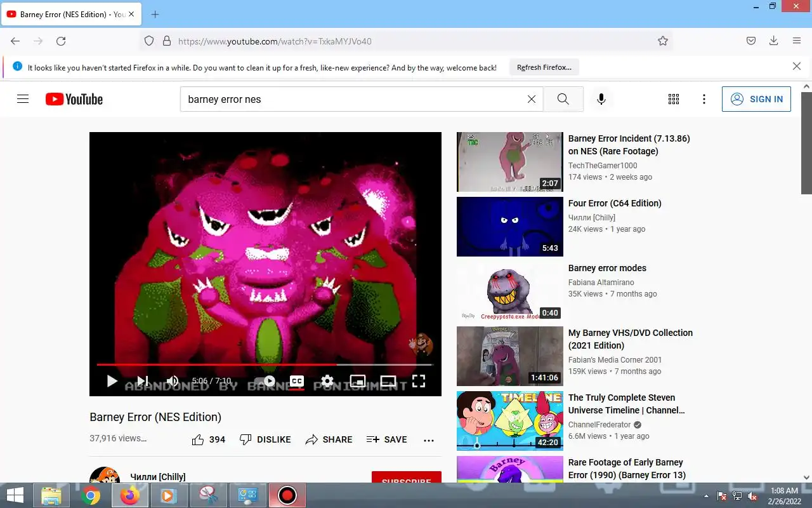This screenshot has width=812, height=508.
Task: Go back in Firefox
Action: coord(15,41)
